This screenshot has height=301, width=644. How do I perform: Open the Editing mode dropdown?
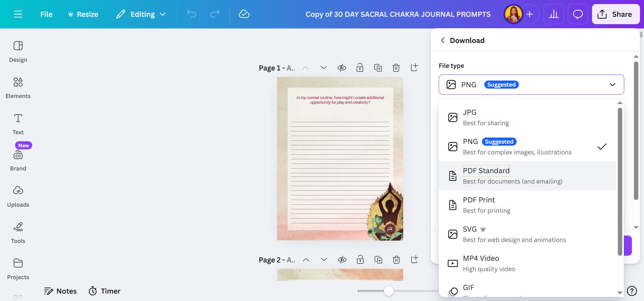pos(141,14)
